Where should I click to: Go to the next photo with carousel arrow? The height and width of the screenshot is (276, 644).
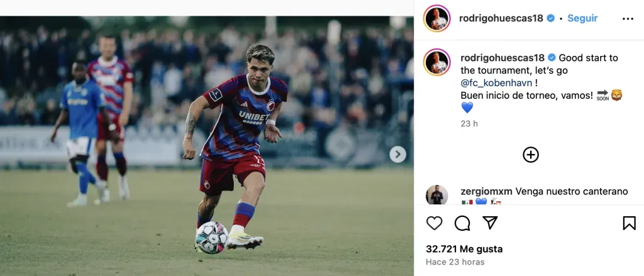397,155
